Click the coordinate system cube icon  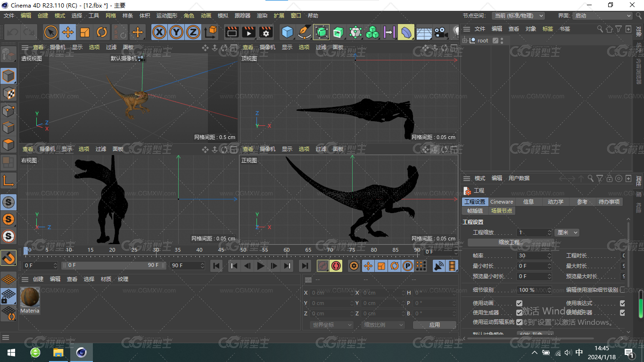211,32
